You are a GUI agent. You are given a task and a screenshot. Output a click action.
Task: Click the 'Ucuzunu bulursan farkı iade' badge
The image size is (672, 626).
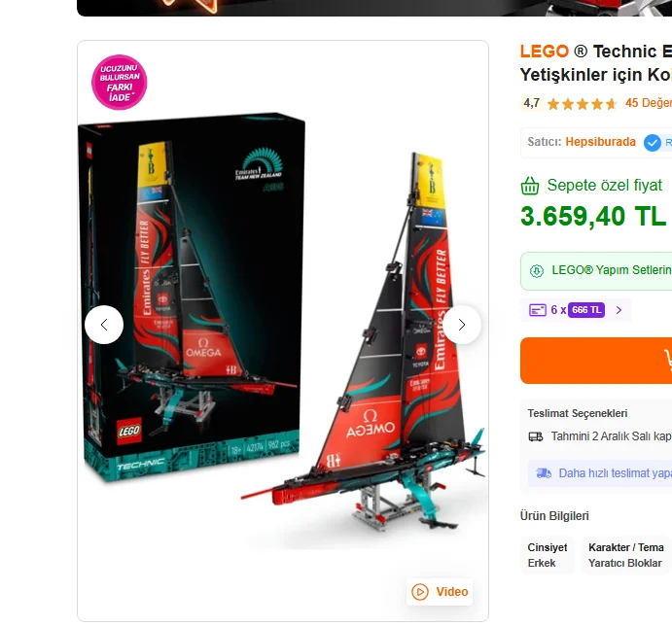(119, 83)
